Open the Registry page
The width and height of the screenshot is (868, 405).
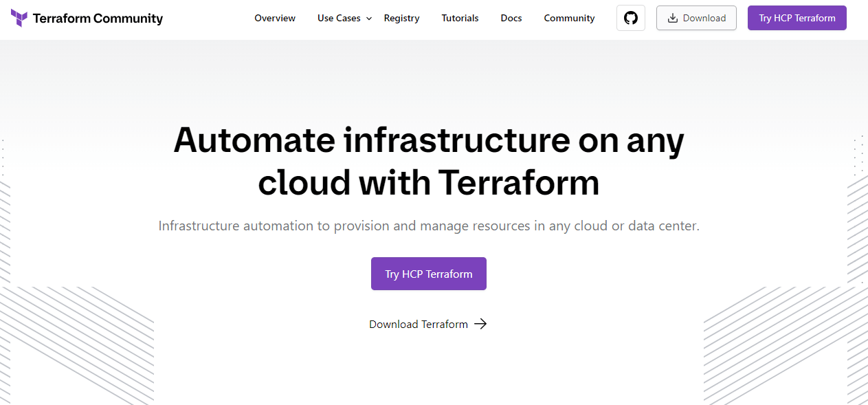tap(401, 18)
